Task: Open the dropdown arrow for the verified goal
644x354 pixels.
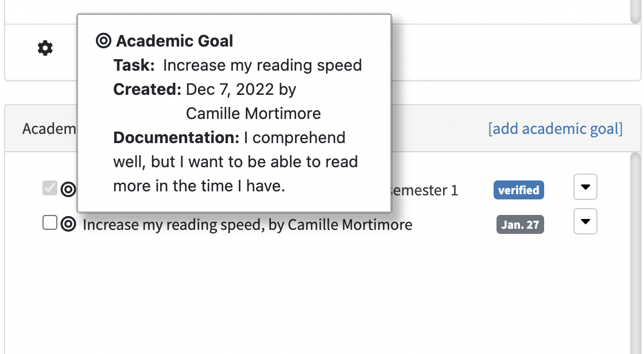Action: click(x=585, y=187)
